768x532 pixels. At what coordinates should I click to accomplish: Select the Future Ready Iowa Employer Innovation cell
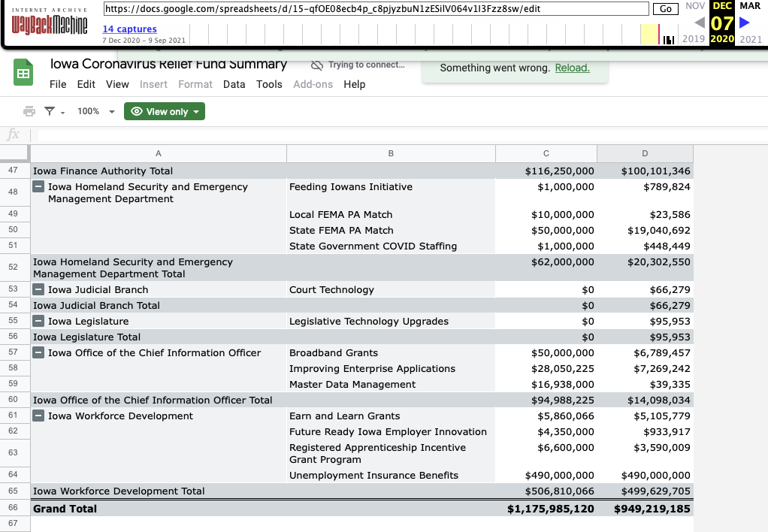tap(391, 431)
